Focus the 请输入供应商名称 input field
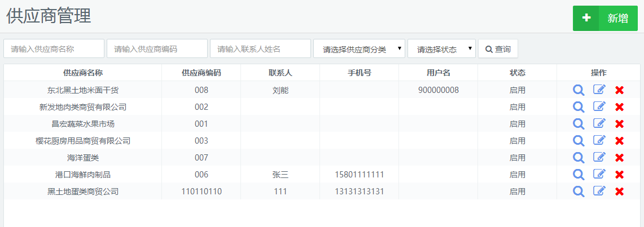 click(x=54, y=49)
